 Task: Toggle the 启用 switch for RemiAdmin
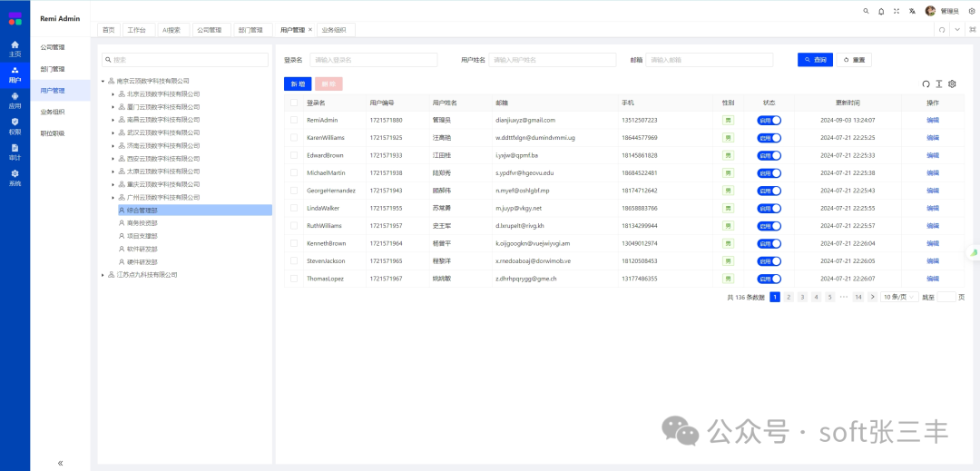click(769, 120)
